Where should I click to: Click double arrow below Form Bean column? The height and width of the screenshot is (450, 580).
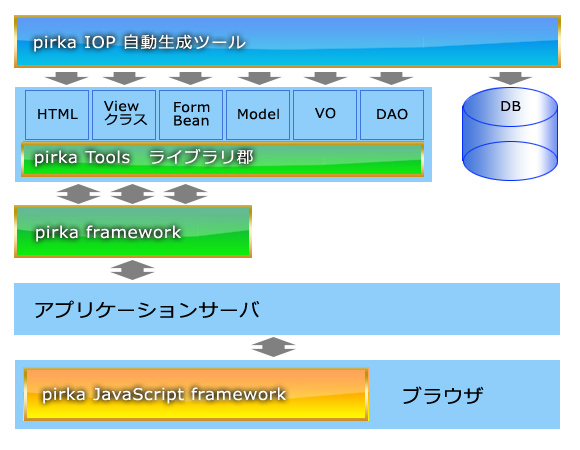pyautogui.click(x=185, y=194)
